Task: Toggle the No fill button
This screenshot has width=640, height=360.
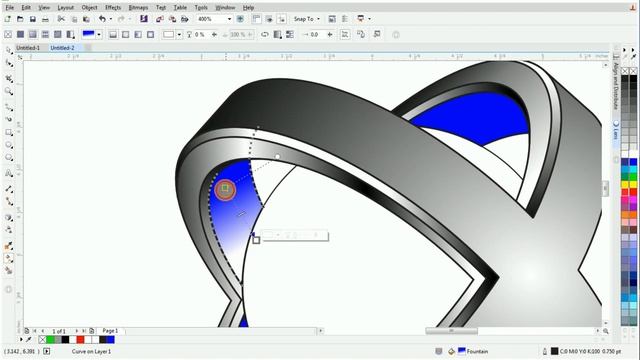Action: 8,35
